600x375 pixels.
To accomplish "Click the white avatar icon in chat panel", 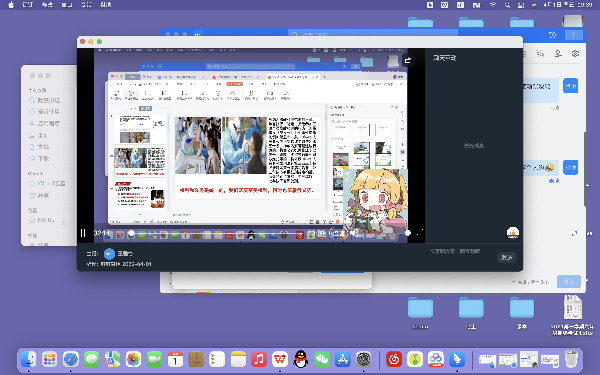I will [513, 232].
